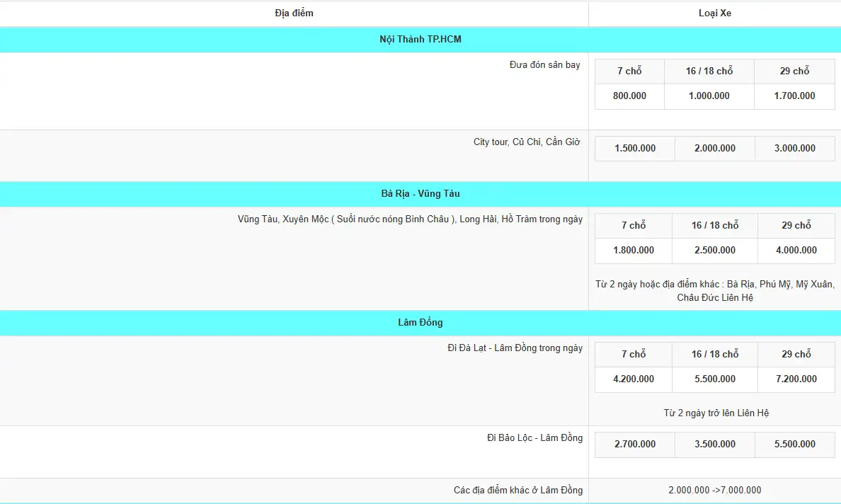The height and width of the screenshot is (504, 841).
Task: Select the 1.000.000 airport transfer price
Action: pyautogui.click(x=709, y=96)
